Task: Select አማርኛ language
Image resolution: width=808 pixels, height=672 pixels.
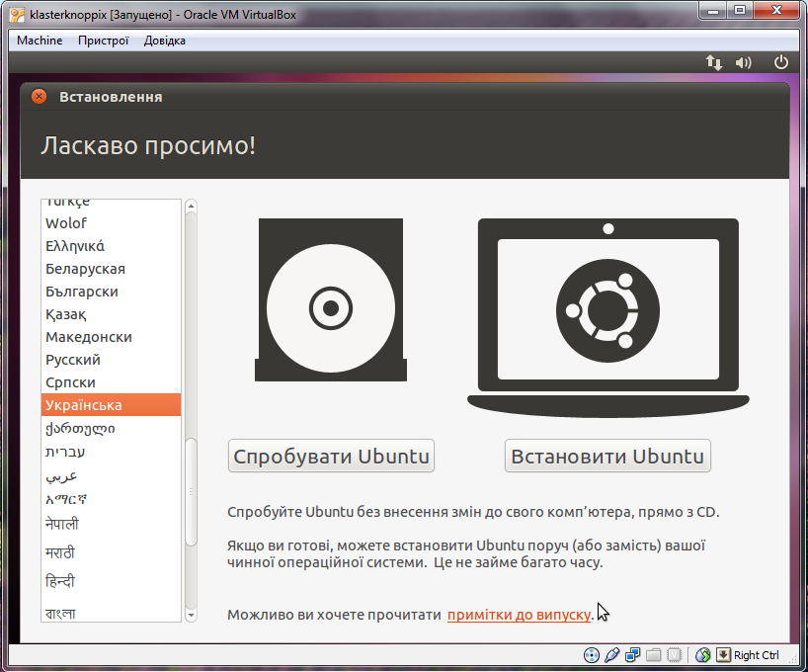Action: tap(111, 499)
